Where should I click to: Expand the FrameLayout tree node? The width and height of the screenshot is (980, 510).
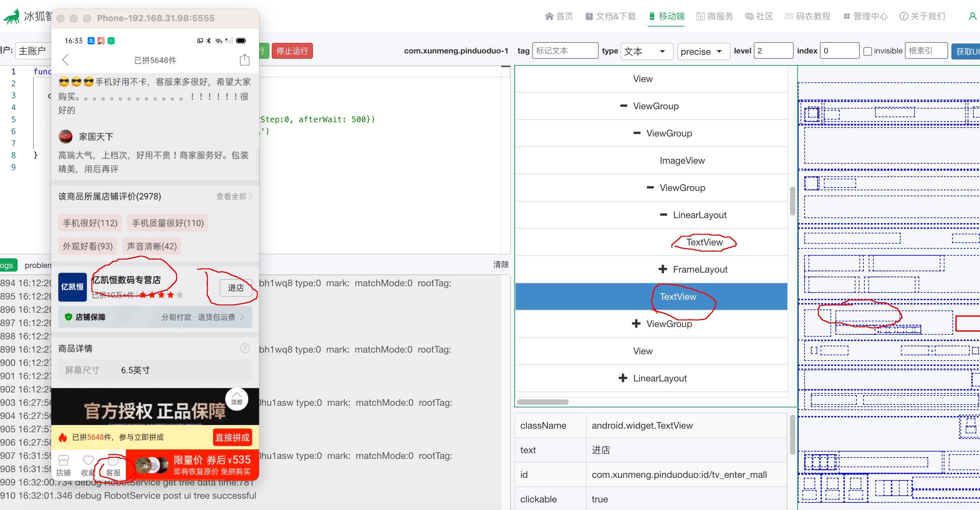point(663,269)
